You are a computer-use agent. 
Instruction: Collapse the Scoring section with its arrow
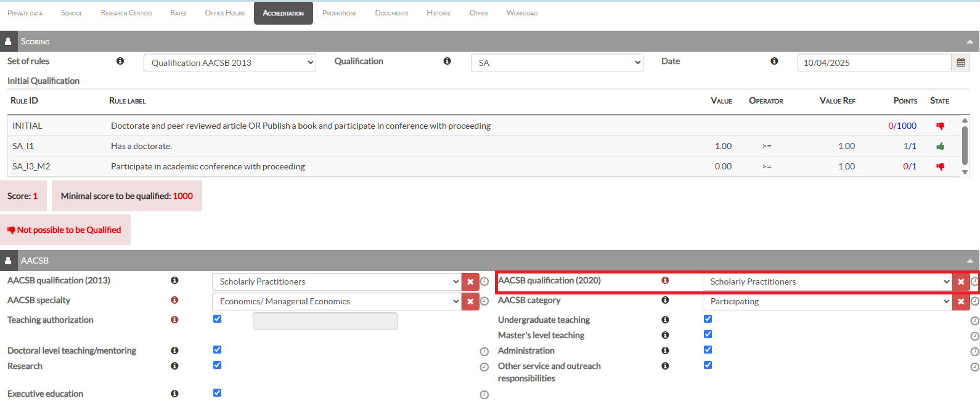coord(970,42)
